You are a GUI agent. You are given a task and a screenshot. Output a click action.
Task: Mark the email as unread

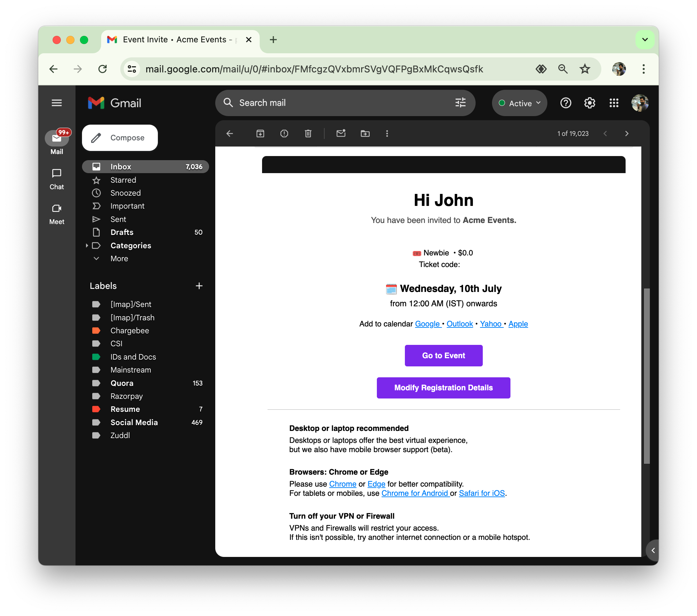pos(341,134)
